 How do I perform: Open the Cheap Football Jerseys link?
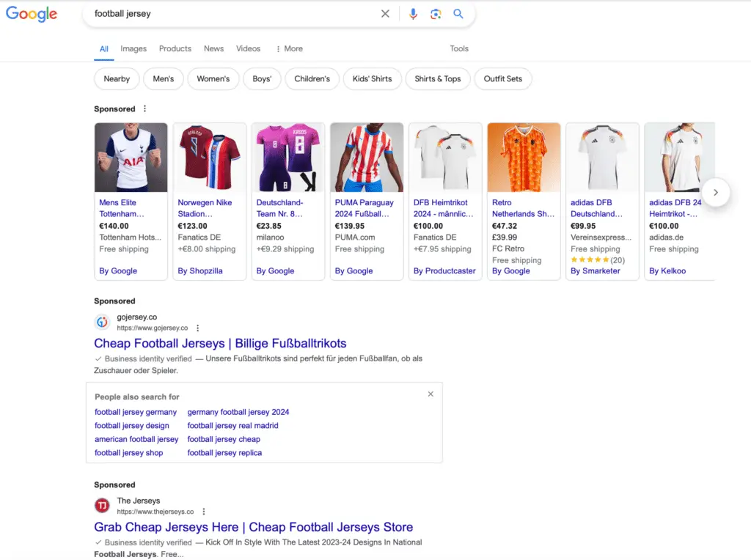tap(220, 343)
